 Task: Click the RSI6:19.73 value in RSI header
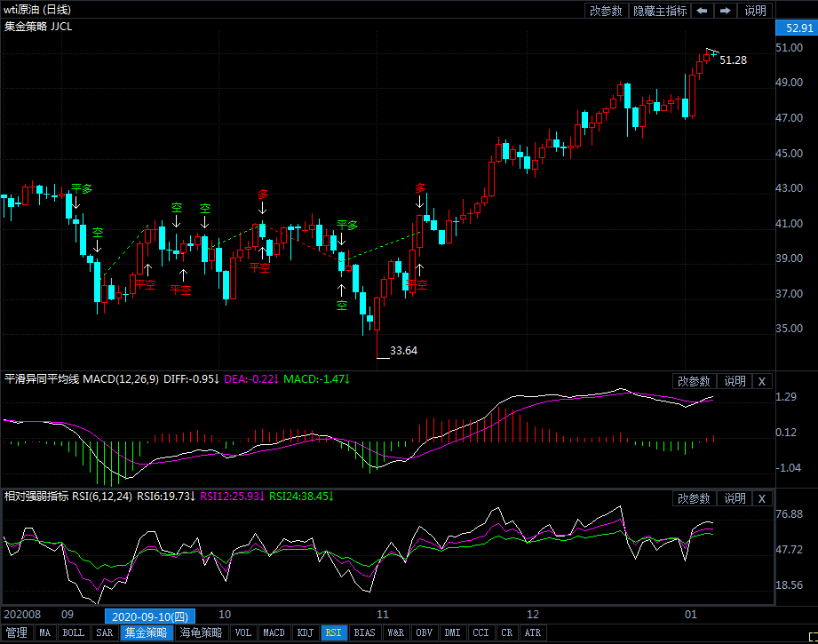(x=166, y=497)
